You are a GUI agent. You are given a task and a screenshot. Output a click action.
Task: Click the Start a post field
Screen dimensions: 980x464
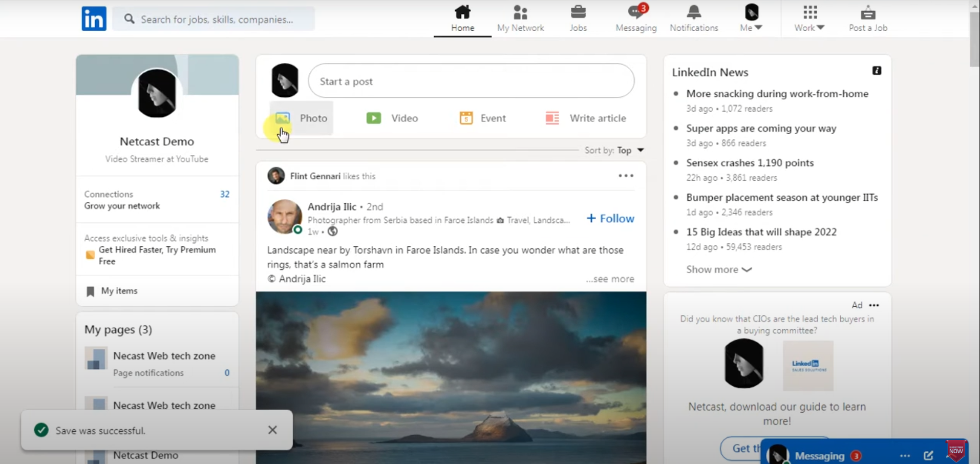pos(471,81)
